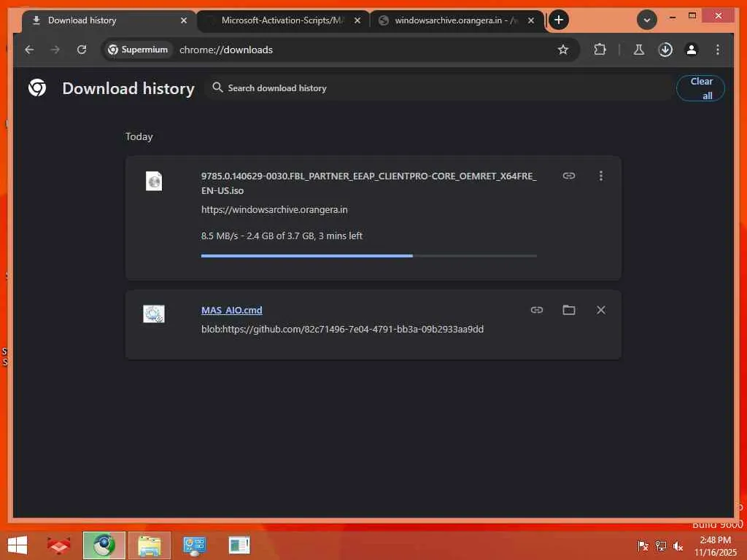Click the ISO file icon
Viewport: 747px width, 560px height.
(x=154, y=181)
